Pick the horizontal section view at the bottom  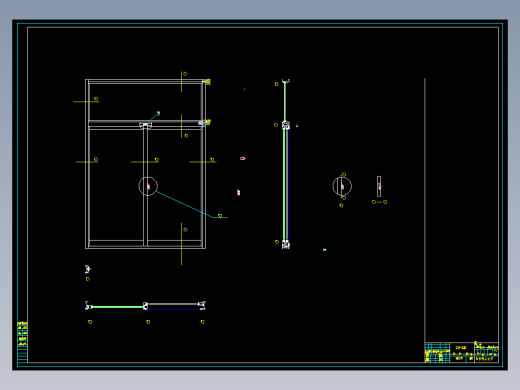coord(145,306)
